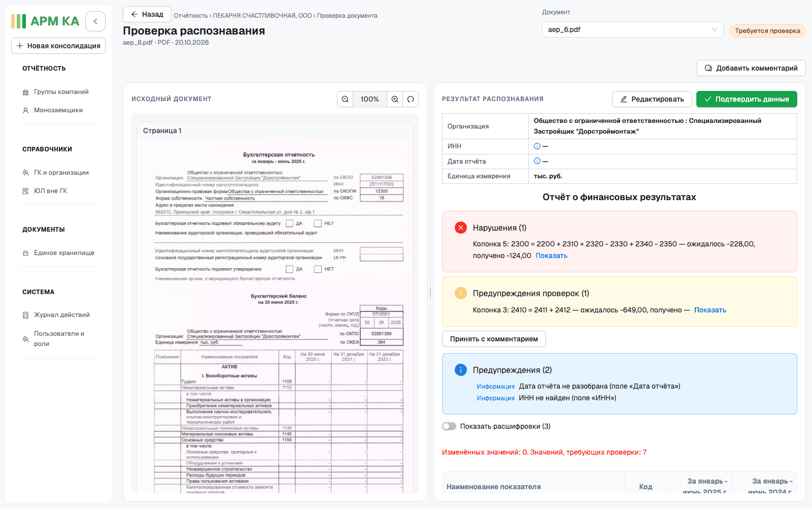This screenshot has height=508, width=812.
Task: Click the Назад button
Action: (x=147, y=14)
